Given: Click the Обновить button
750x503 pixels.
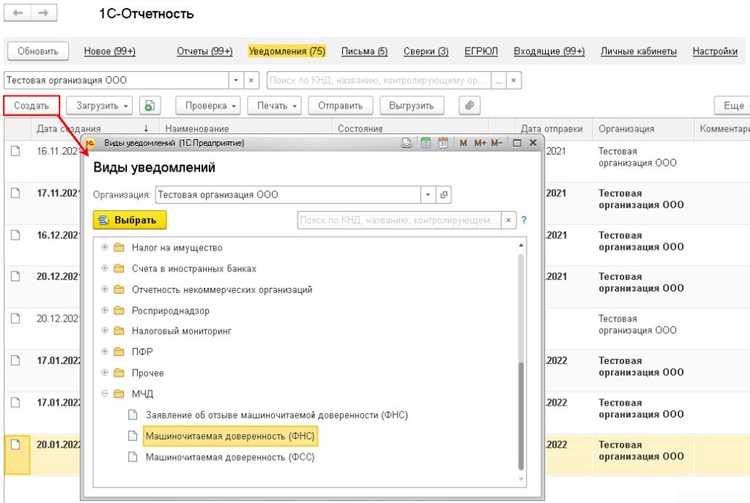Looking at the screenshot, I should [38, 51].
